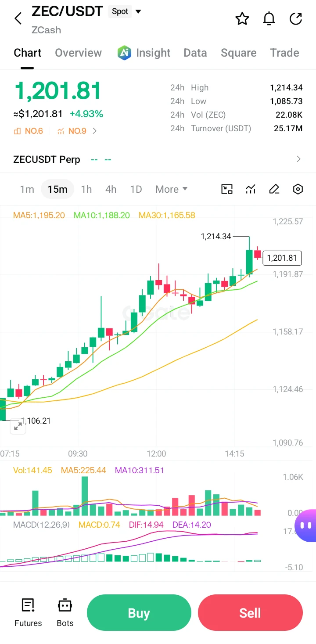The width and height of the screenshot is (316, 644).
Task: Open Futures from bottom bar
Action: pyautogui.click(x=28, y=612)
